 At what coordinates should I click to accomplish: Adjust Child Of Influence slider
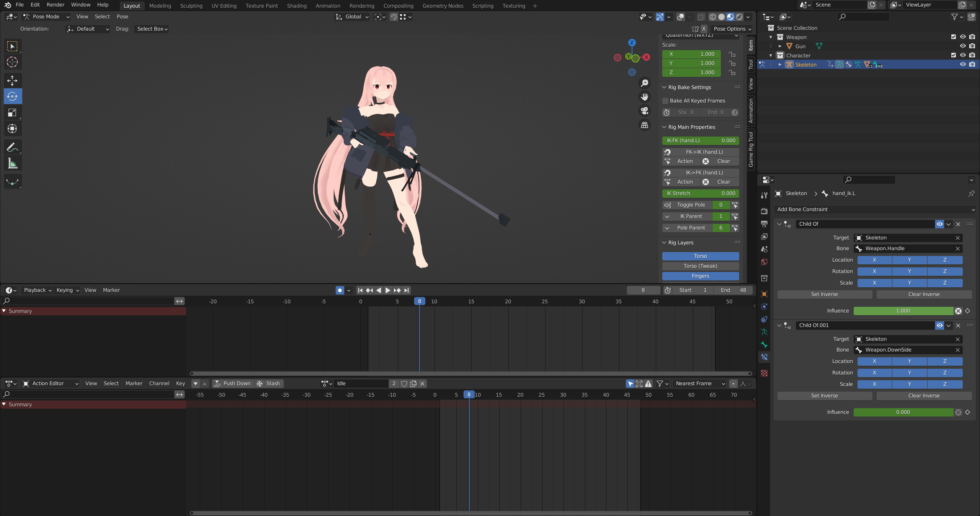(903, 311)
